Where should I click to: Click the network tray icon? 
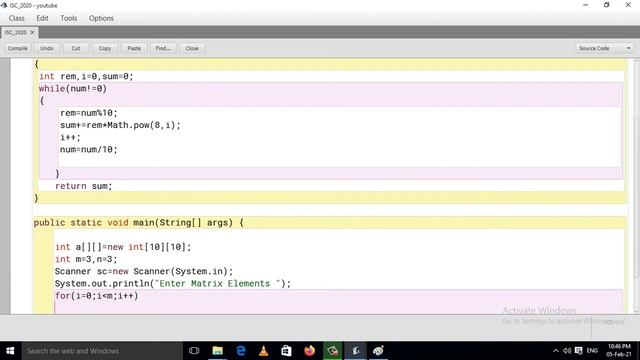pyautogui.click(x=578, y=351)
